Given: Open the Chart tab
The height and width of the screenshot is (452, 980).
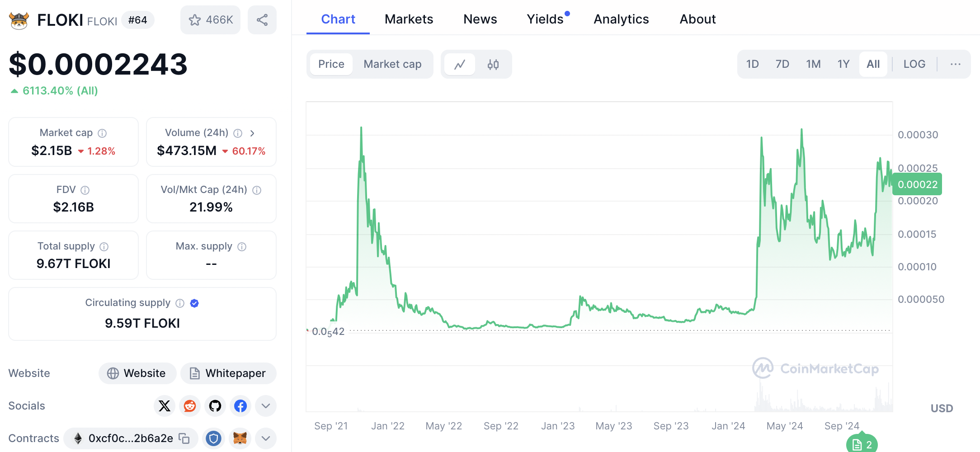Looking at the screenshot, I should [338, 19].
